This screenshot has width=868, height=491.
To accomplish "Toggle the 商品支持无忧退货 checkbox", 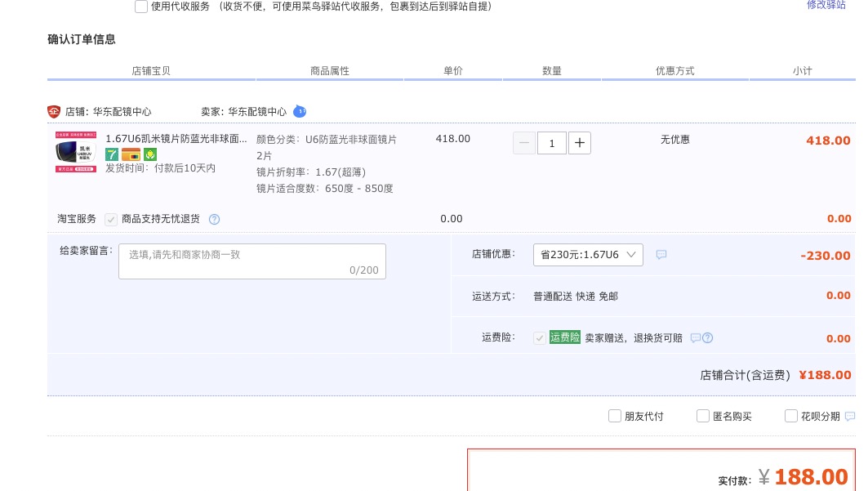I will (111, 219).
